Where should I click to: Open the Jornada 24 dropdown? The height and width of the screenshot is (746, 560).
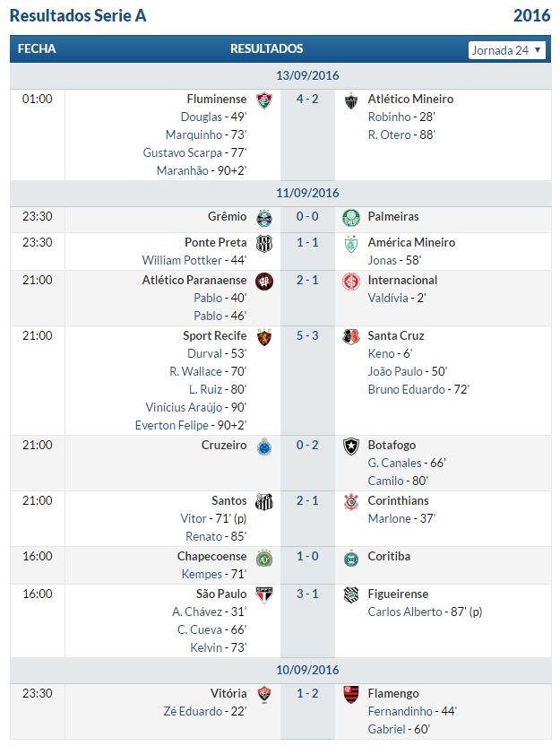507,50
